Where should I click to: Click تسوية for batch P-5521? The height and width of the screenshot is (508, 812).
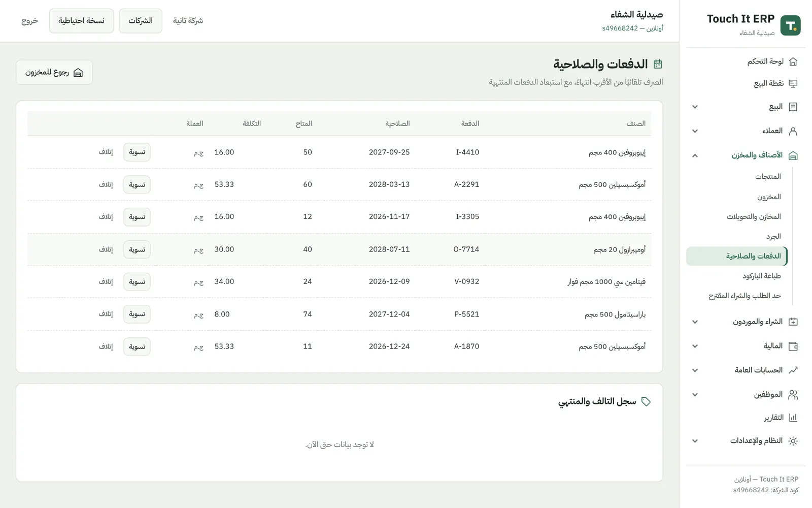tap(137, 314)
